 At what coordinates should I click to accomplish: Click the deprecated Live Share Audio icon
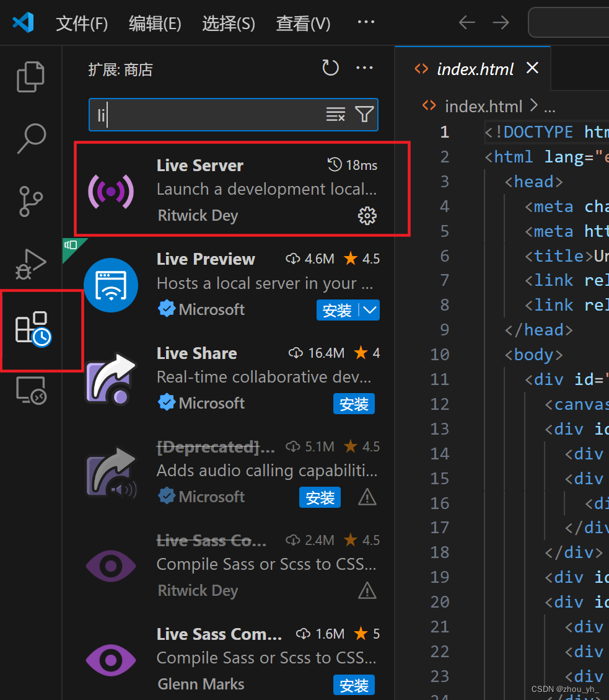(x=111, y=473)
